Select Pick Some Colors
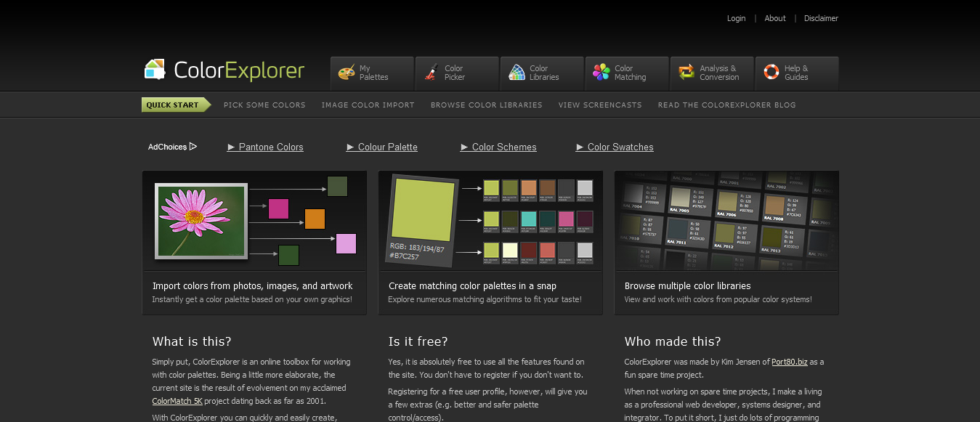The width and height of the screenshot is (980, 422). pyautogui.click(x=264, y=105)
